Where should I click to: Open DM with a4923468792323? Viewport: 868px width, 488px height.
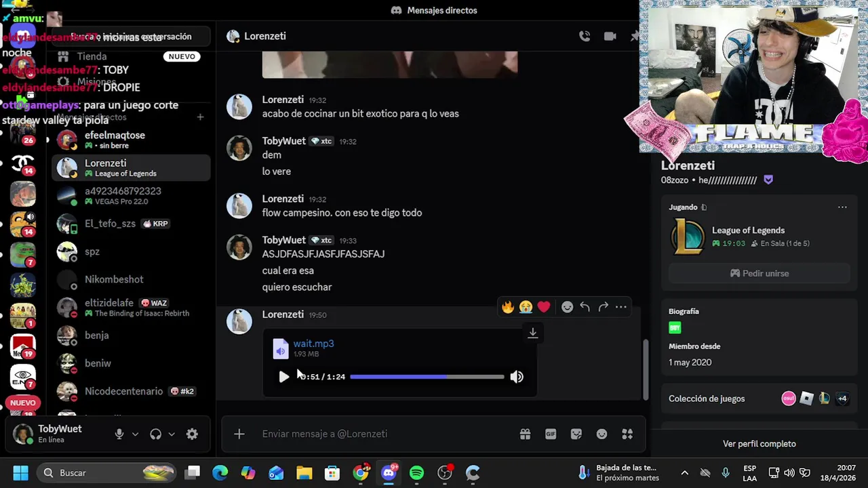pos(131,196)
